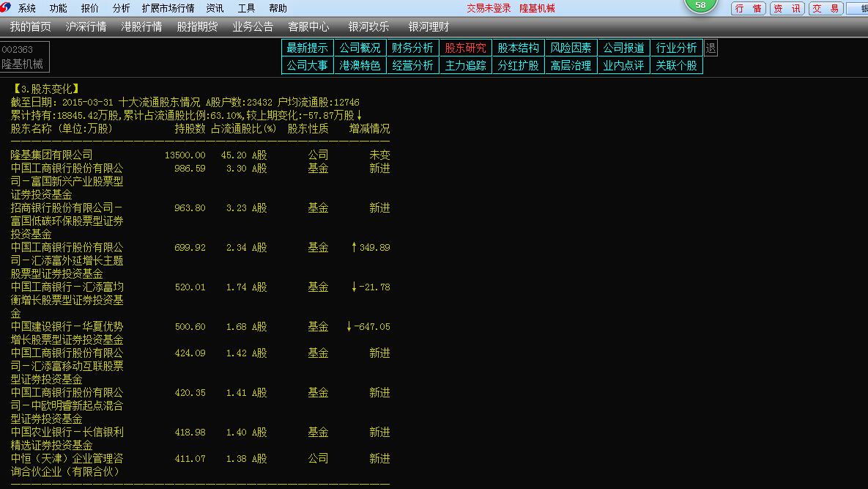
Task: Click the 交易未登录 status text
Action: 489,8
